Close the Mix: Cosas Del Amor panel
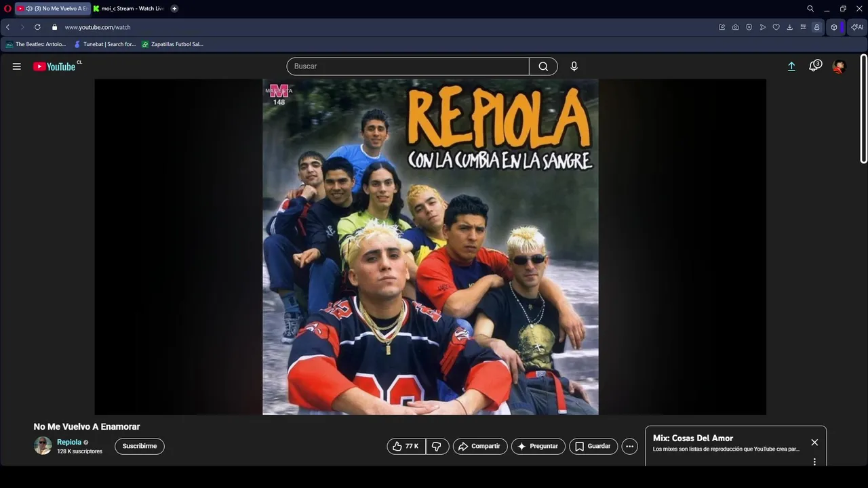The image size is (868, 488). click(x=814, y=443)
